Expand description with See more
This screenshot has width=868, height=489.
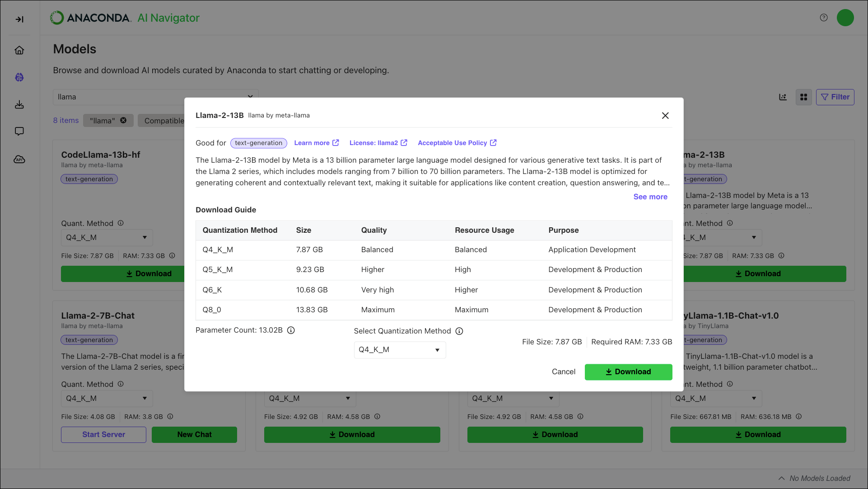(650, 197)
